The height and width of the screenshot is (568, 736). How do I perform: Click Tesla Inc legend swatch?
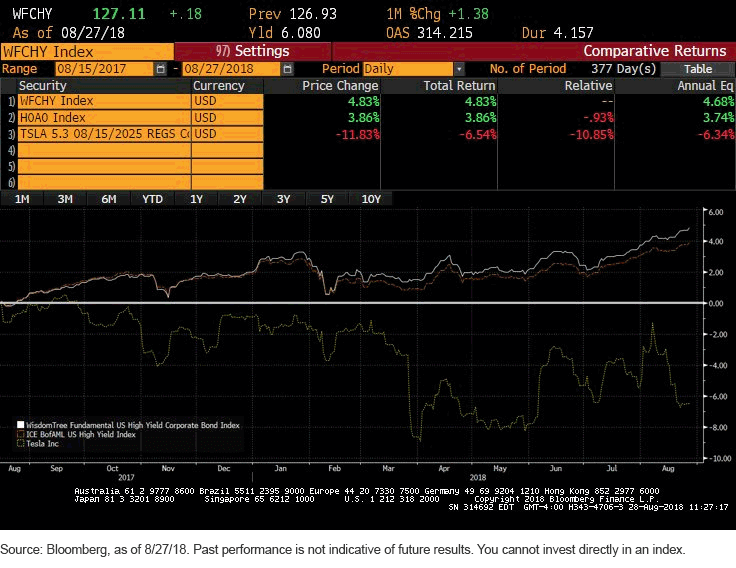[x=21, y=444]
